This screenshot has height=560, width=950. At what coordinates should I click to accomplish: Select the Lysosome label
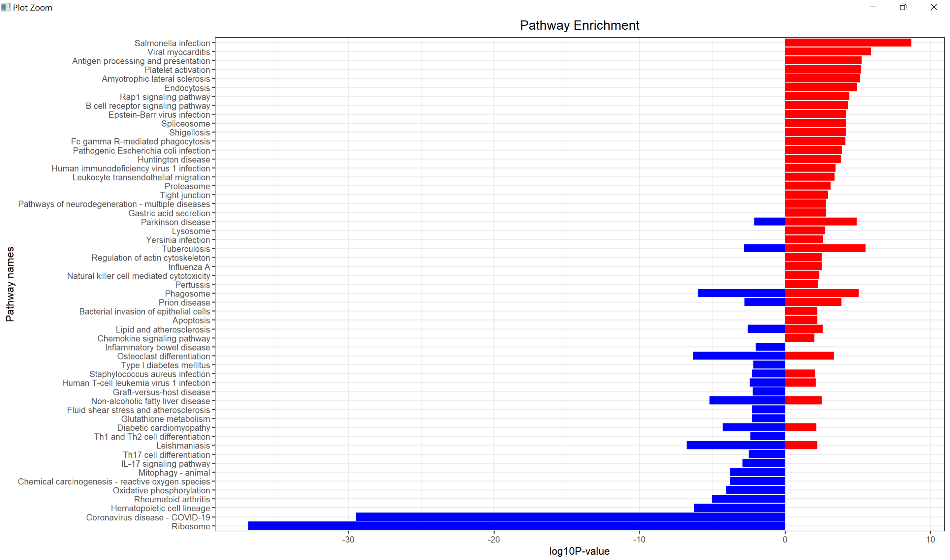[191, 231]
